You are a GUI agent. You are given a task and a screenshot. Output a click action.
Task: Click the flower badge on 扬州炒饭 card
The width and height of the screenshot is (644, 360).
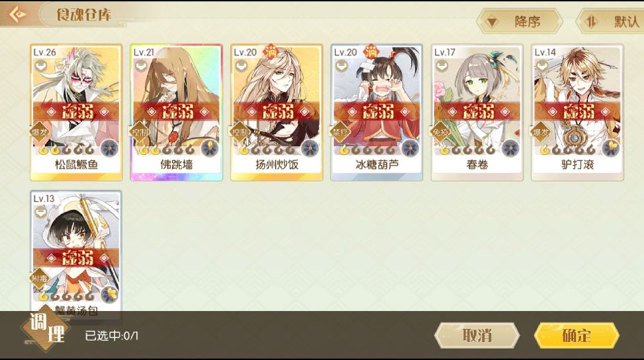pyautogui.click(x=310, y=149)
